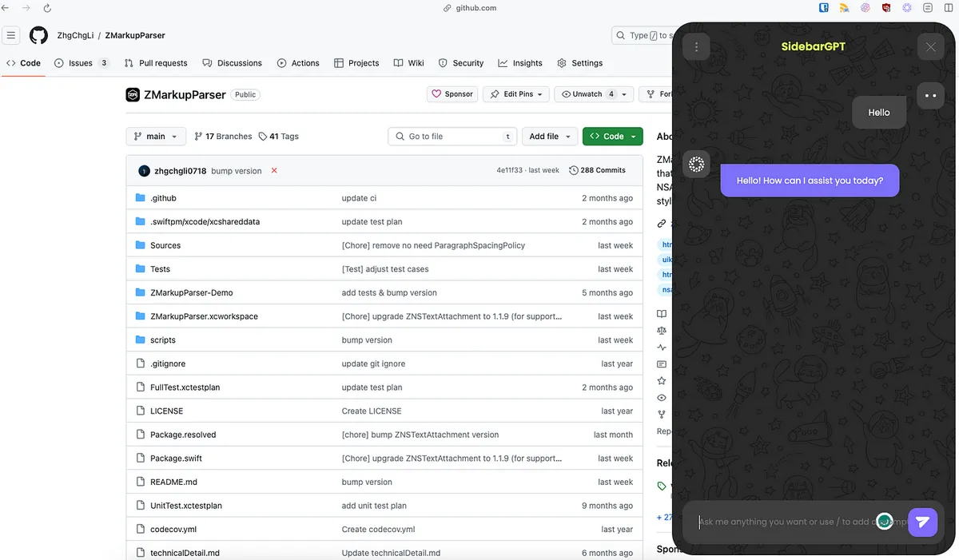Click the Sponsor heart button
The image size is (959, 560).
(452, 94)
